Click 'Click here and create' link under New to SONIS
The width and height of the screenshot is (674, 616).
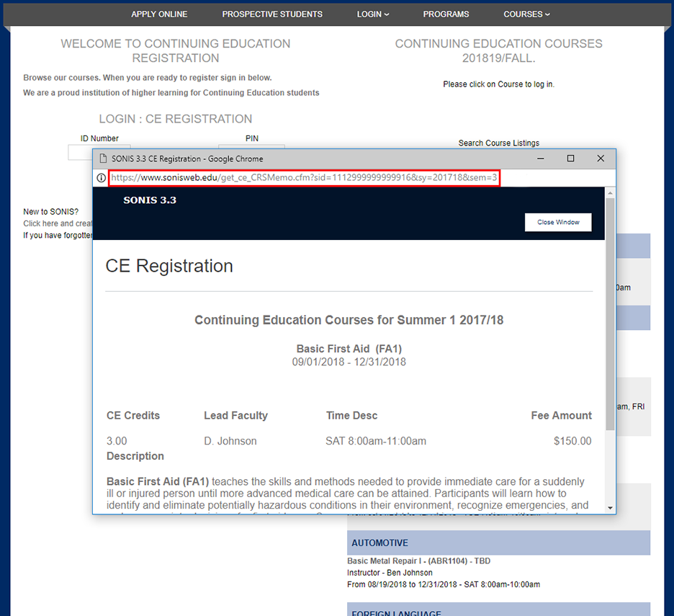[x=58, y=223]
